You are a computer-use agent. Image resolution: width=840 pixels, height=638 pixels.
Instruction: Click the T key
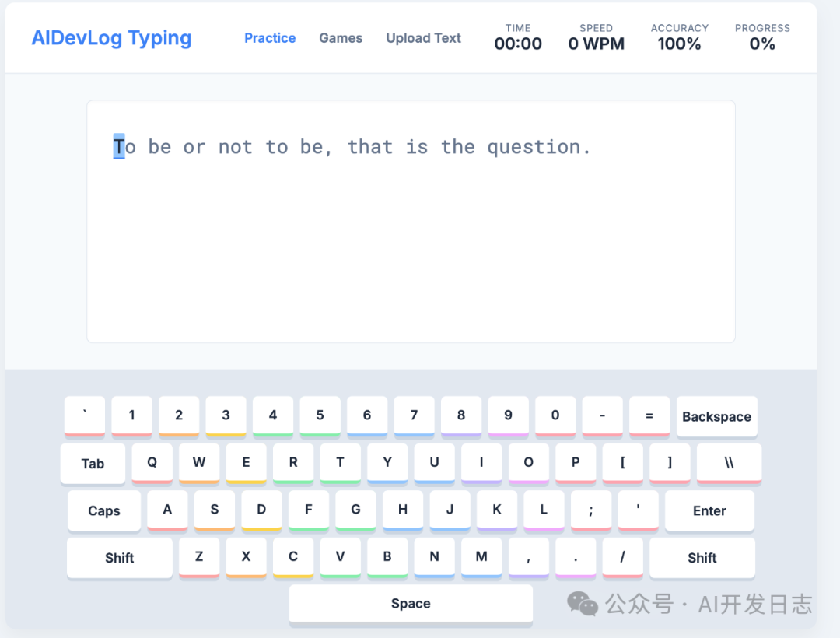click(340, 464)
